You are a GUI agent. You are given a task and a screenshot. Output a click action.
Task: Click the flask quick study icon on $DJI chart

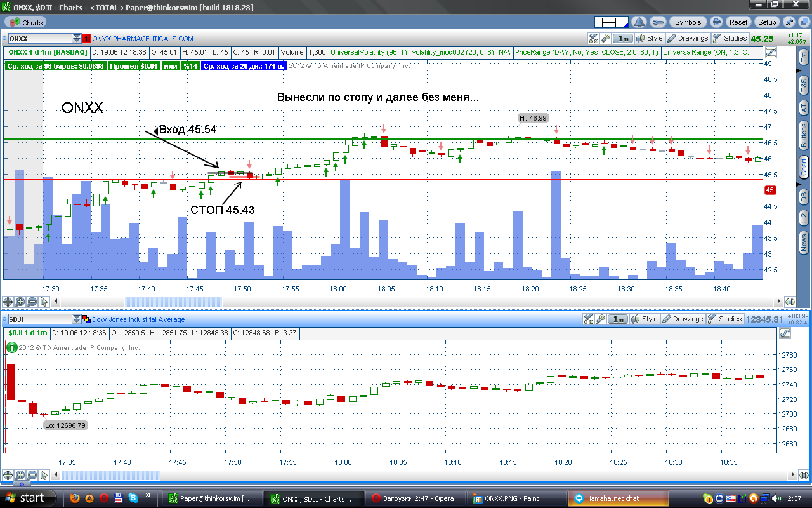[587, 319]
